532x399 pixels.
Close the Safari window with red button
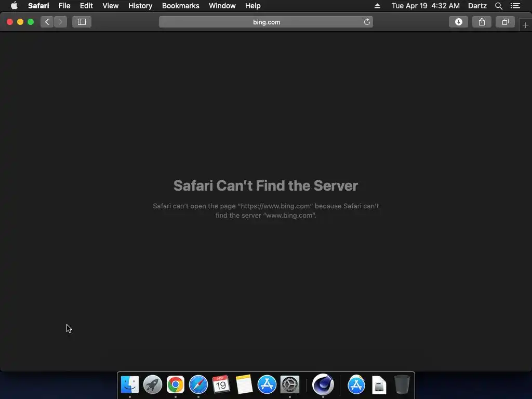click(x=10, y=22)
